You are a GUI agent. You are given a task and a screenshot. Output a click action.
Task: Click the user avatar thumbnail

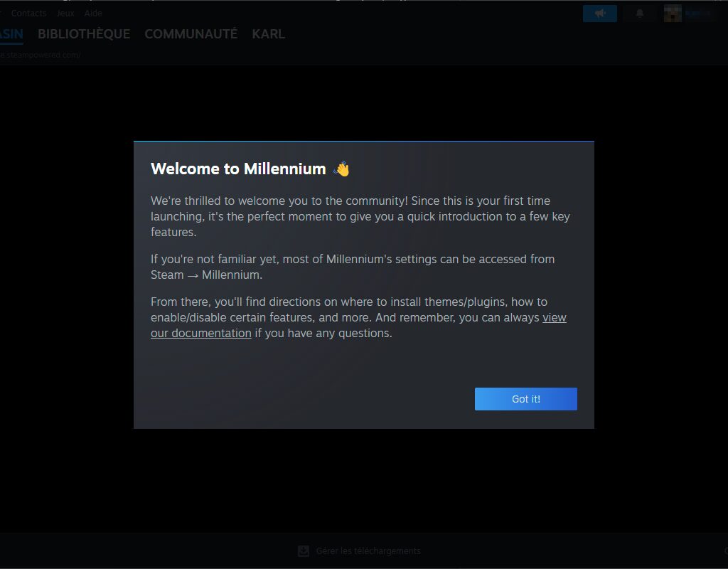tap(673, 14)
